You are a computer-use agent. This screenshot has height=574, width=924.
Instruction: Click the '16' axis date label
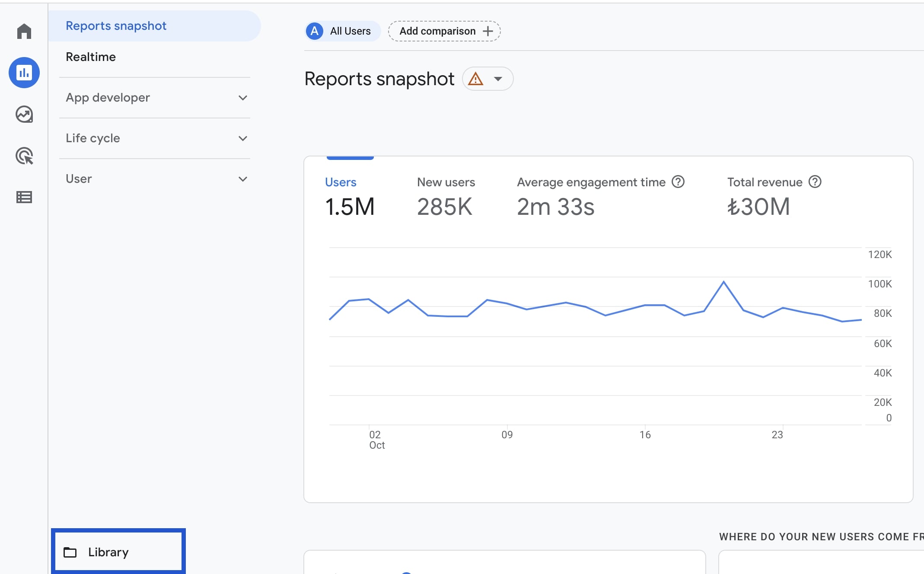pyautogui.click(x=645, y=435)
